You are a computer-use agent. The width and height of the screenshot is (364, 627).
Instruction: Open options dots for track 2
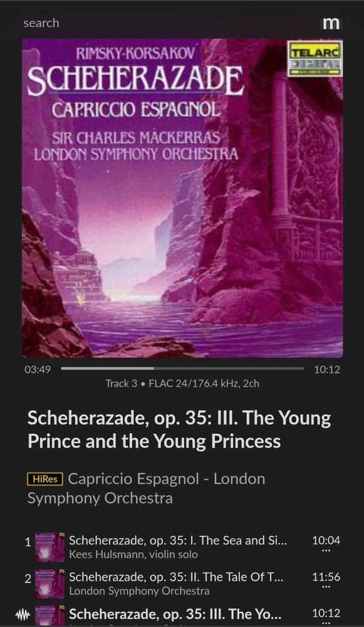(x=326, y=587)
